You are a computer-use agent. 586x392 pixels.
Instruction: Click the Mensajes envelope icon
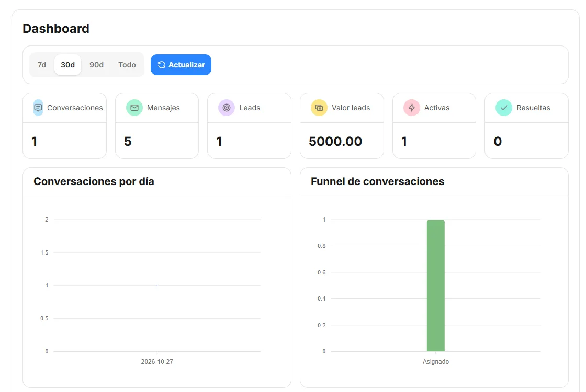tap(134, 108)
